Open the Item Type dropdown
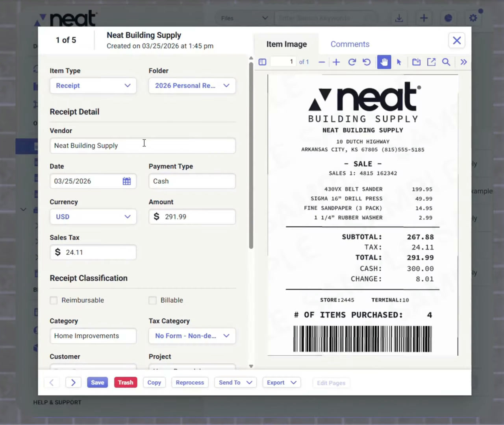 click(93, 86)
